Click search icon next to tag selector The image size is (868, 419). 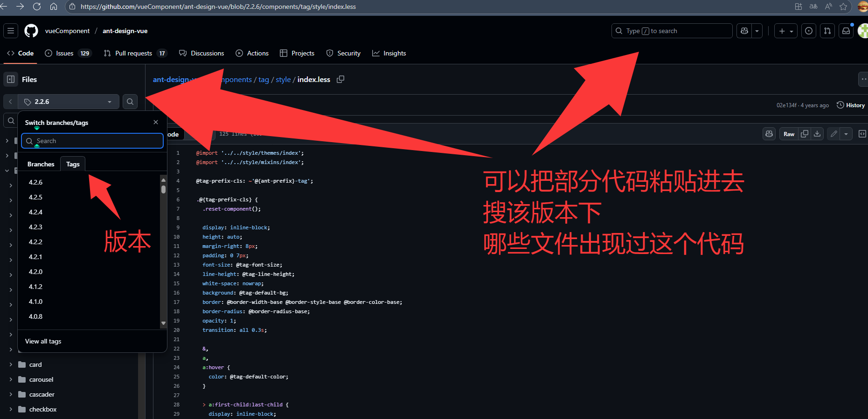pos(130,102)
